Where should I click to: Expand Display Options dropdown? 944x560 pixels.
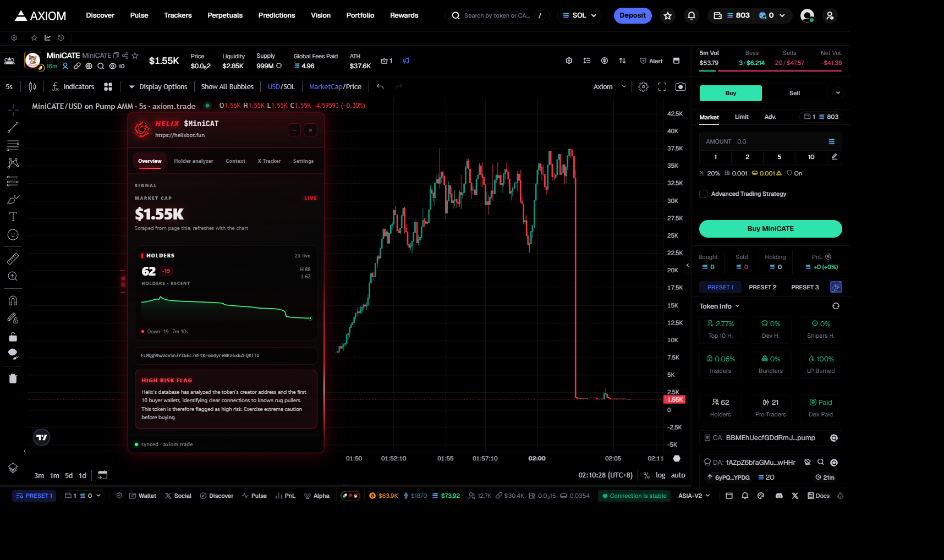point(158,87)
